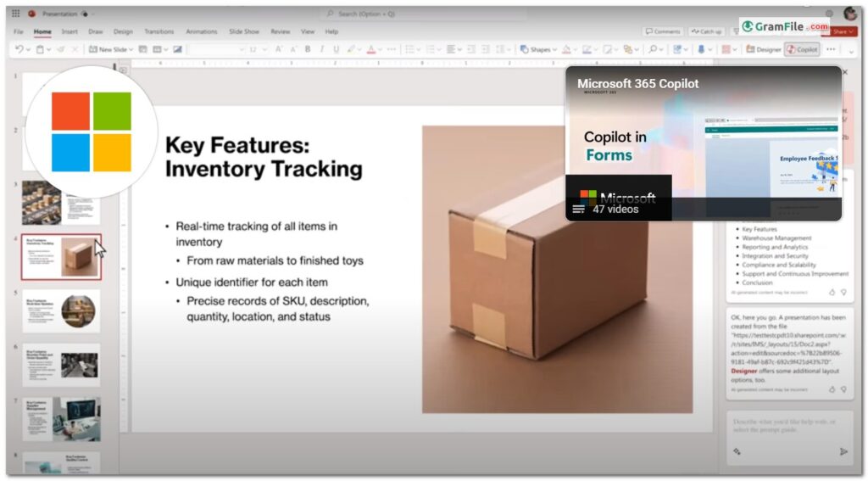Switch to the Animations tab
868x481 pixels.
click(202, 31)
